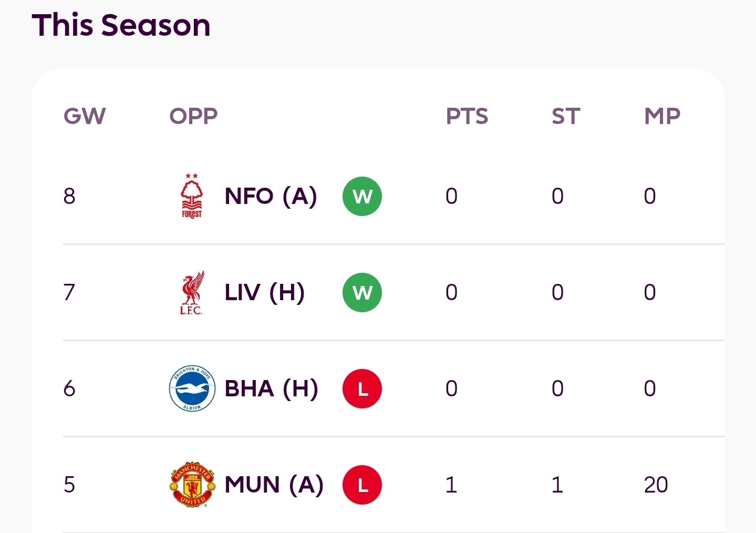Screen dimensions: 756x533
Task: Click the This Season heading
Action: (121, 25)
